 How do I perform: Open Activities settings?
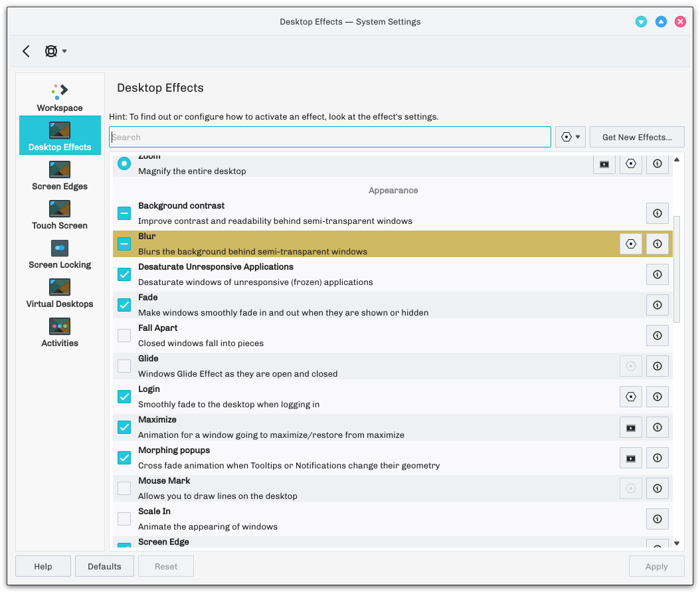tap(60, 332)
